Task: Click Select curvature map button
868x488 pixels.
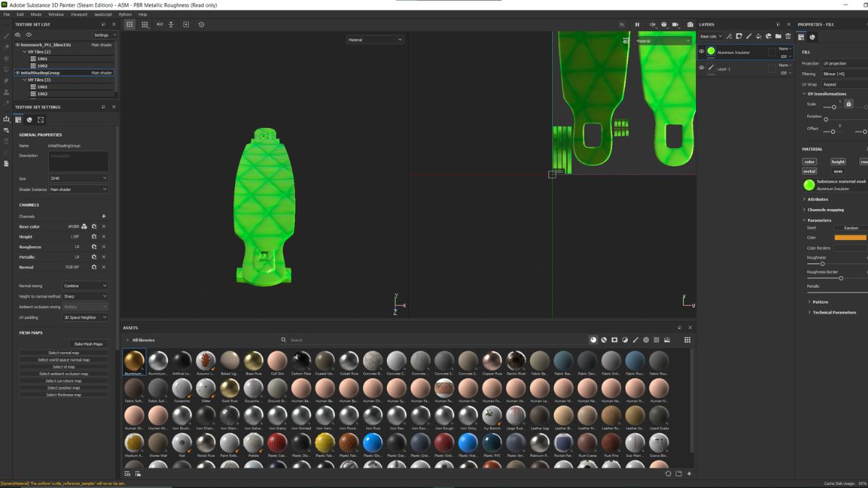Action: pyautogui.click(x=64, y=381)
